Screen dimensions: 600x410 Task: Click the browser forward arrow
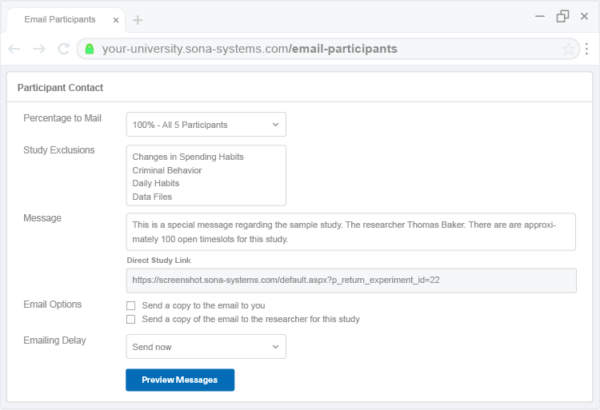point(38,48)
